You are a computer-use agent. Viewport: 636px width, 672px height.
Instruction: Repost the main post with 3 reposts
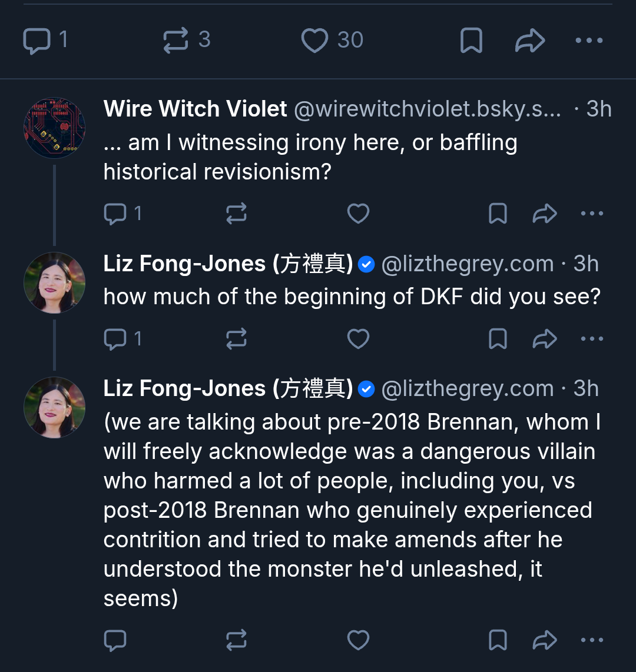tap(175, 41)
